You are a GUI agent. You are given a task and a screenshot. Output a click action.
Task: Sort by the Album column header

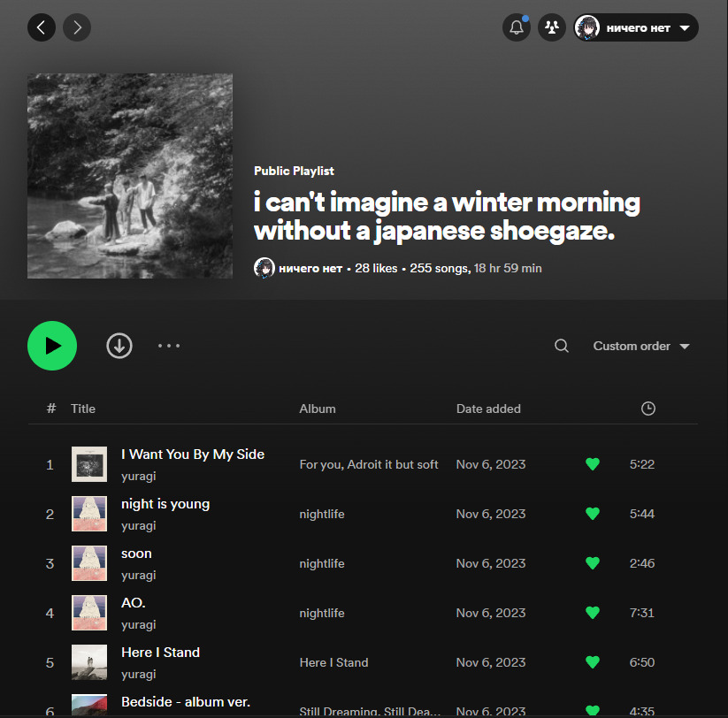tap(317, 409)
